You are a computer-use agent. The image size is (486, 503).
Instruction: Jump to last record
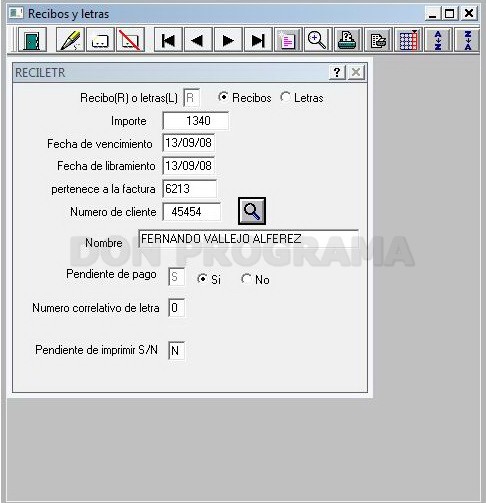pyautogui.click(x=258, y=40)
